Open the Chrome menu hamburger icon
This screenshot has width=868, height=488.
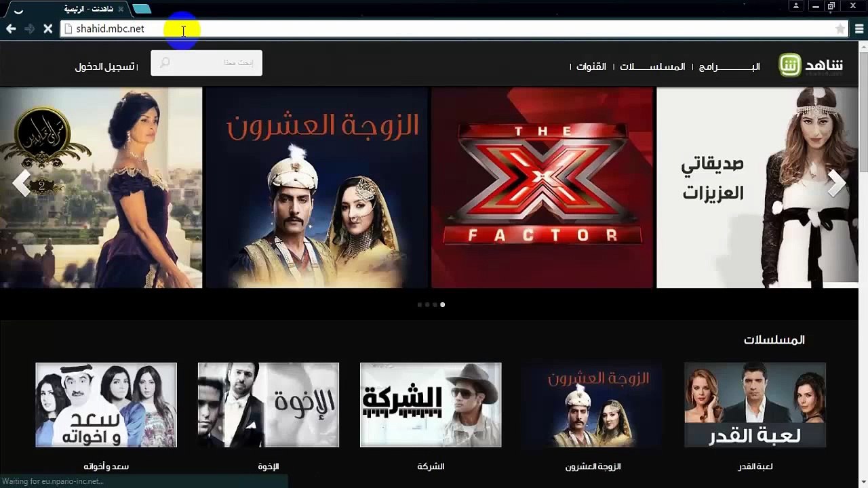[x=859, y=28]
